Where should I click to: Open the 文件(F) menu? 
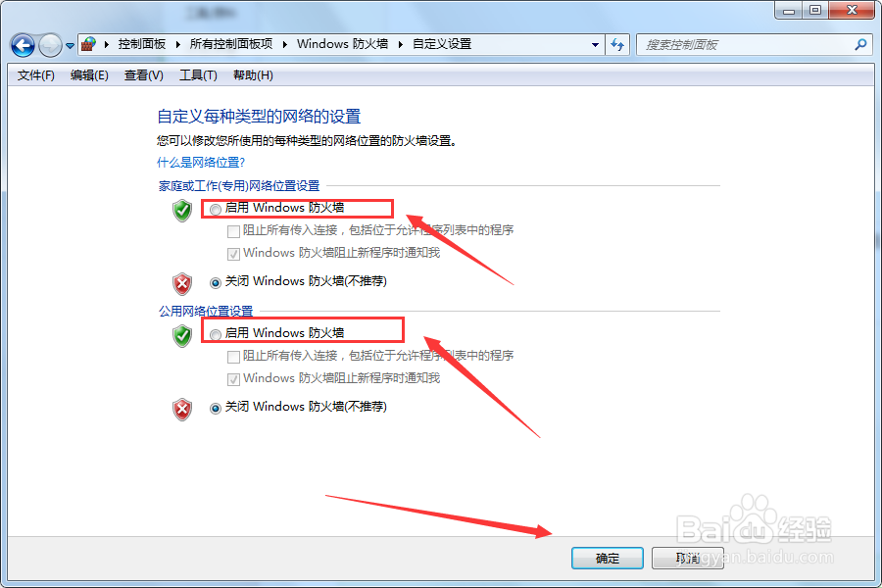coord(36,75)
